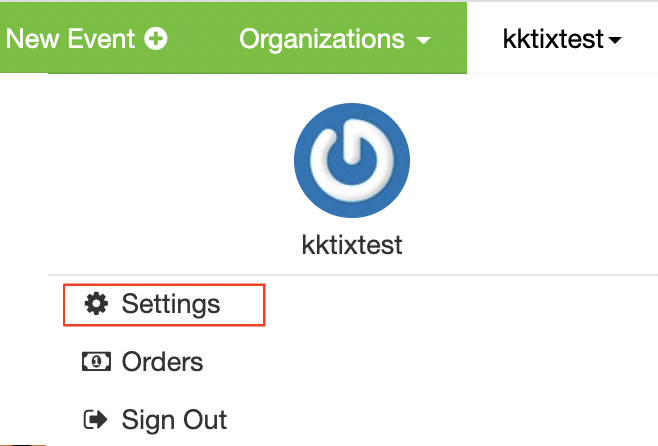Click the exit arrow icon beside Sign Out

tap(95, 419)
